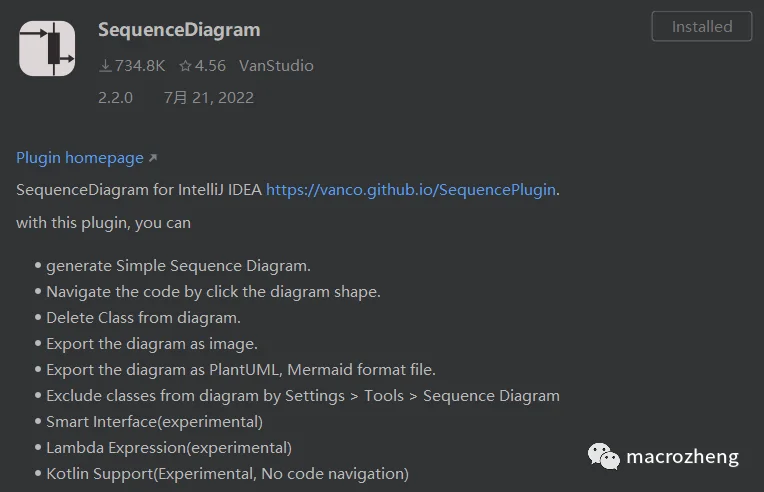764x492 pixels.
Task: Click the SequenceDiagram plugin title
Action: coord(179,30)
